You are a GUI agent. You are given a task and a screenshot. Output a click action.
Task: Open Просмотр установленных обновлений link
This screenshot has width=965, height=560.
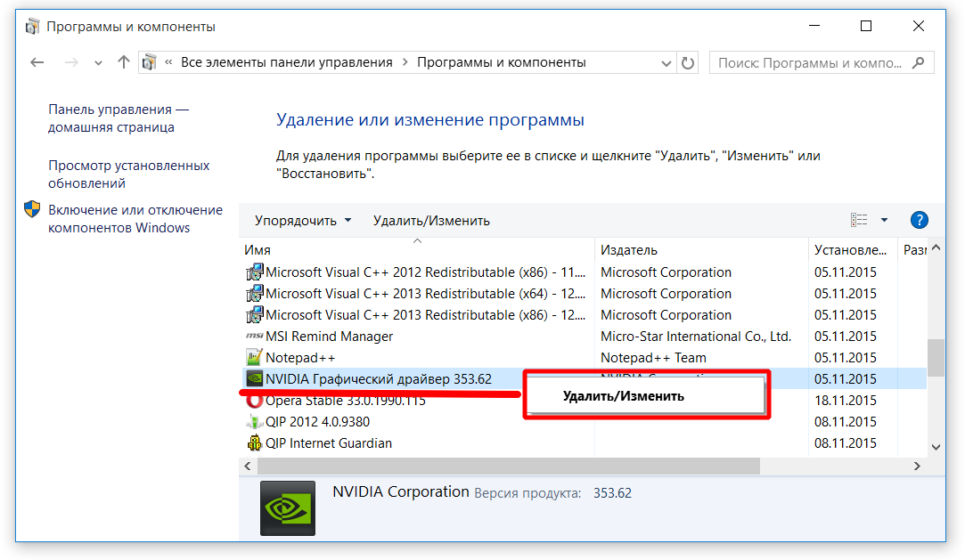point(129,174)
